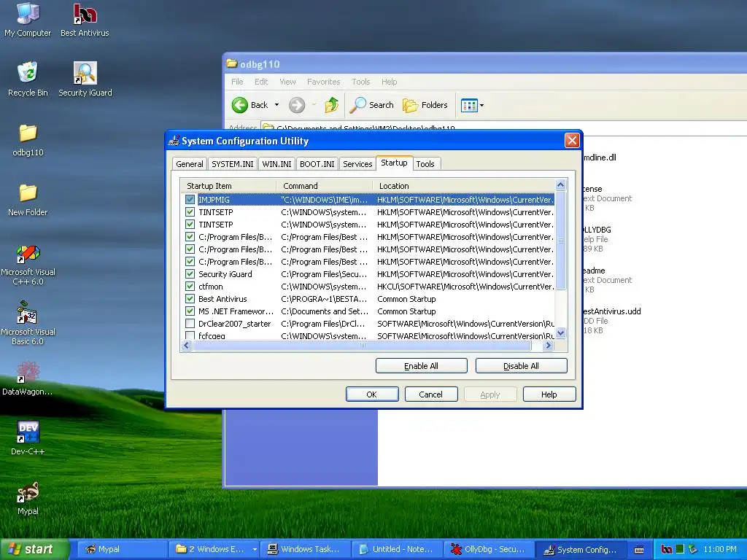747x560 pixels.
Task: Click the Best Antivirus tray icon
Action: pos(667,549)
